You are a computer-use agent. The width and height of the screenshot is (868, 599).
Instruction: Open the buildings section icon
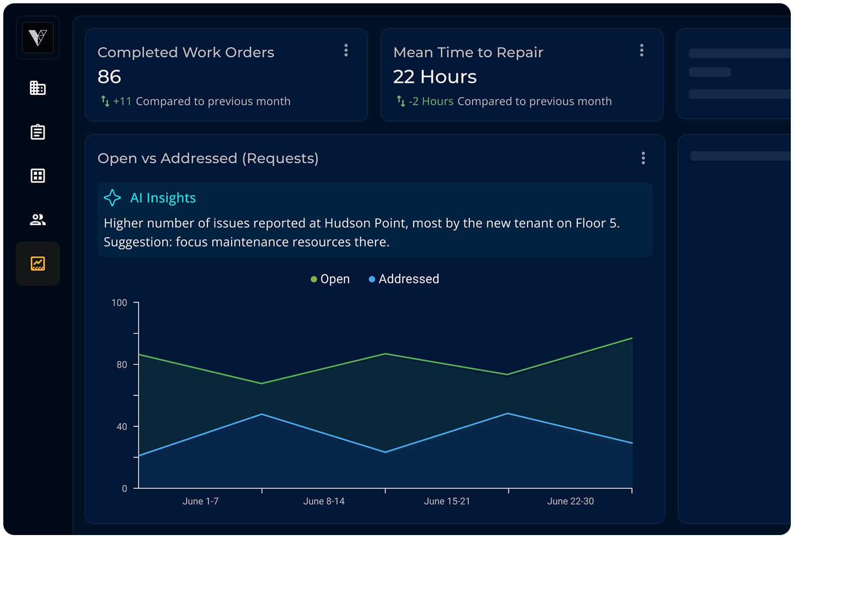(x=37, y=88)
